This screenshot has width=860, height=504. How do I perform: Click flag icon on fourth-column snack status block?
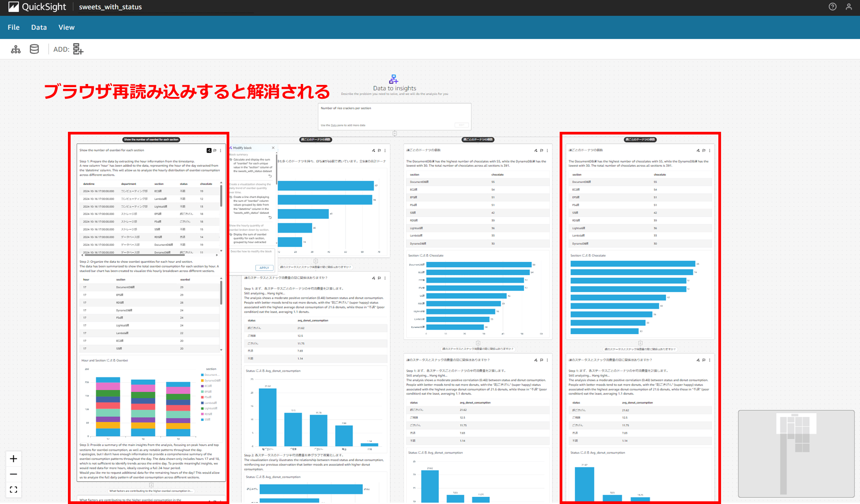(x=704, y=360)
